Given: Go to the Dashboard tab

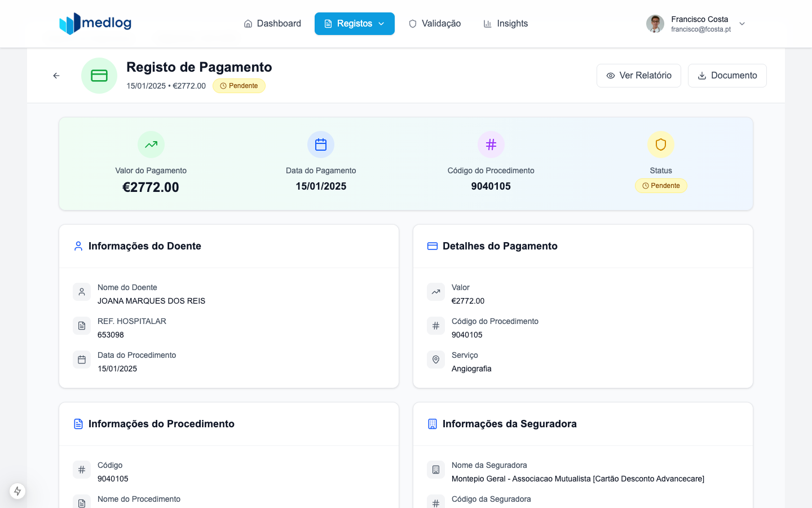Looking at the screenshot, I should pyautogui.click(x=272, y=24).
